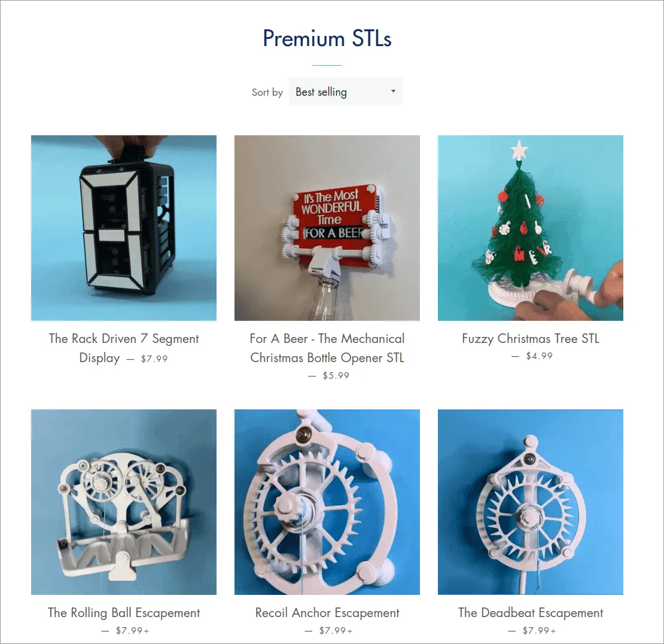This screenshot has height=644, width=664.
Task: Open the Fuzzy Christmas Tree product image
Action: 530,228
